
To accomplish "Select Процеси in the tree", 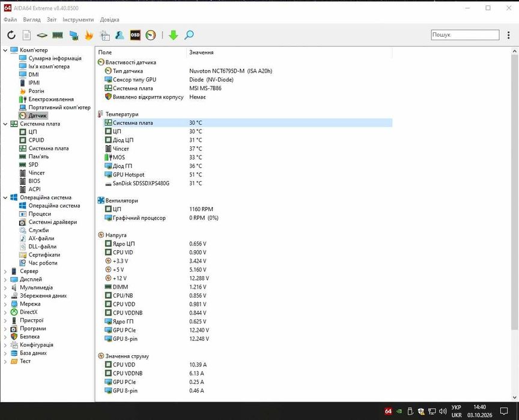I will pyautogui.click(x=40, y=214).
